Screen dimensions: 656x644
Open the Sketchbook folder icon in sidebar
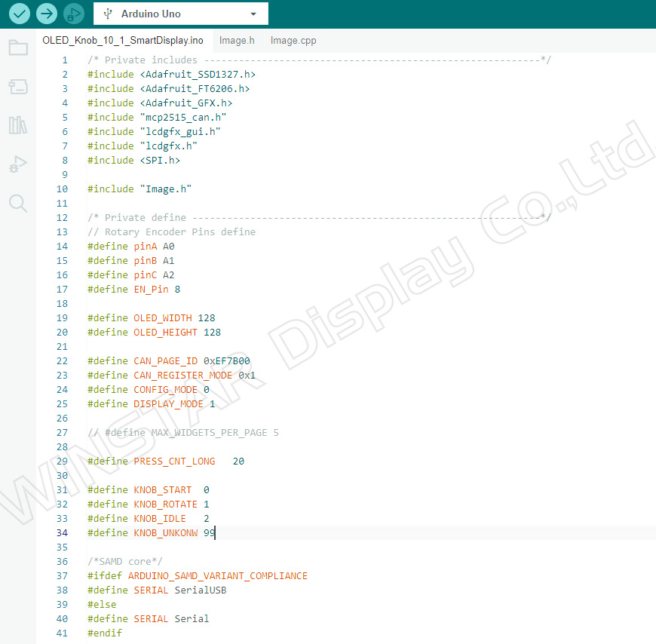pyautogui.click(x=18, y=48)
